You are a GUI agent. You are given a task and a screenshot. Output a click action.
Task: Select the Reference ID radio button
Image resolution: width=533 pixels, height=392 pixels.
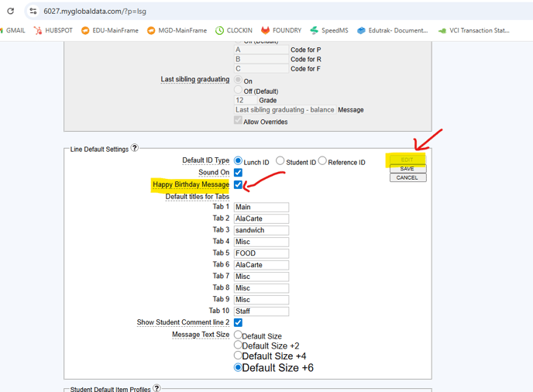point(322,161)
